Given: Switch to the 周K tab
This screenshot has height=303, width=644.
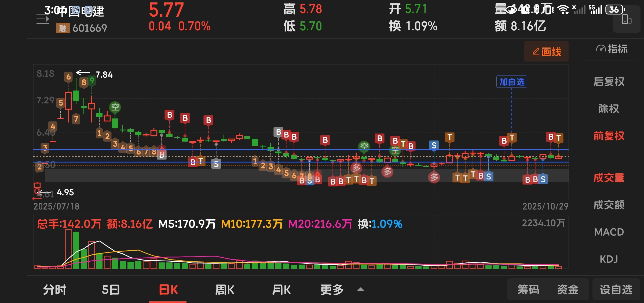Looking at the screenshot, I should click(224, 290).
